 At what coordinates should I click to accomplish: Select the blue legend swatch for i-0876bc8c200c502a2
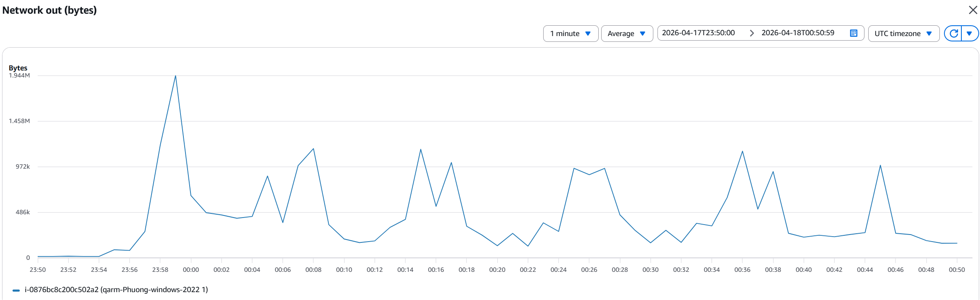coord(16,290)
